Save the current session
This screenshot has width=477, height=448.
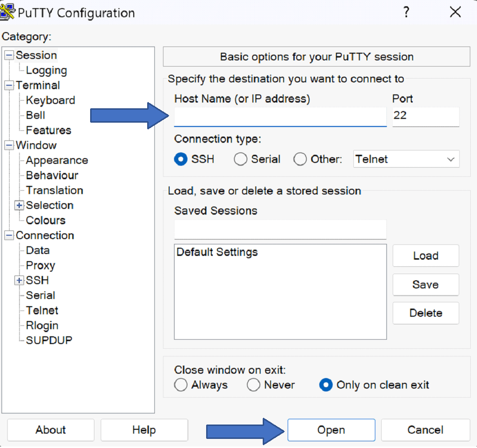[x=425, y=285]
